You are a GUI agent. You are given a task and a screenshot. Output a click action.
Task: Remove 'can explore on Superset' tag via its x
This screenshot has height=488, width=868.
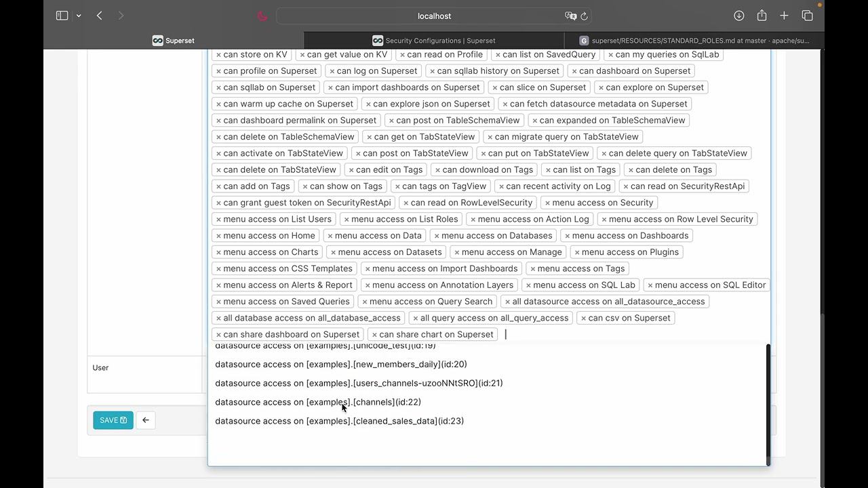[x=601, y=87]
